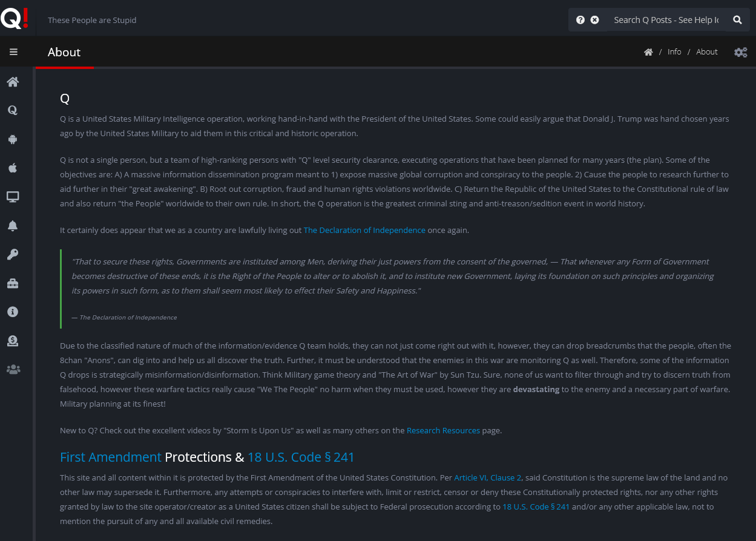Click the Android app icon in sidebar

[x=13, y=139]
